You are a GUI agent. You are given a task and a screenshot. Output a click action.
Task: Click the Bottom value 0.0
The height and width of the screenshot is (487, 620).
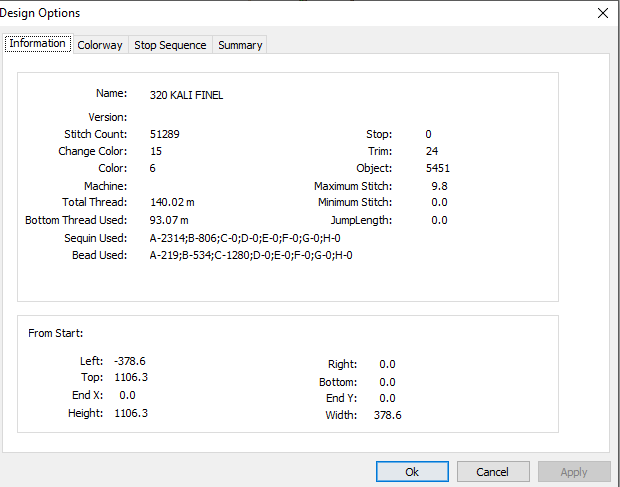387,382
